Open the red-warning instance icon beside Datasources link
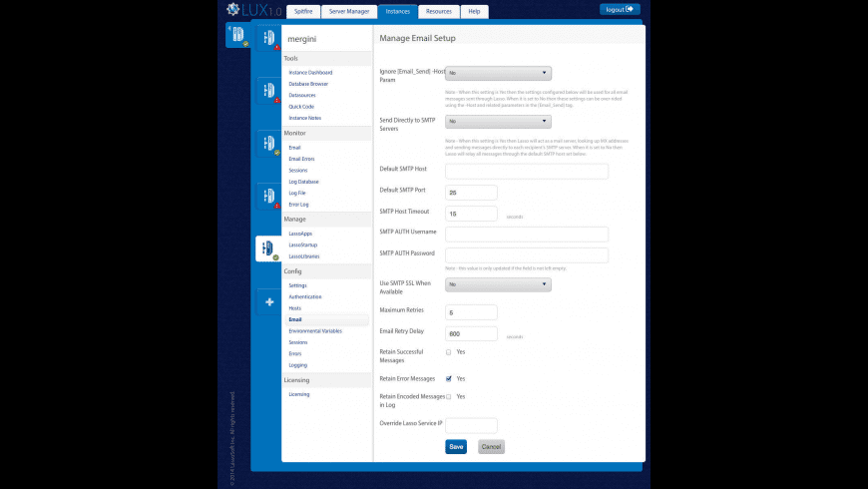 point(268,90)
